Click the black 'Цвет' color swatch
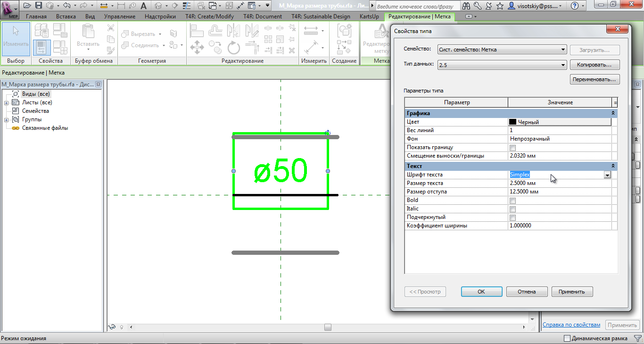The image size is (644, 344). (512, 122)
